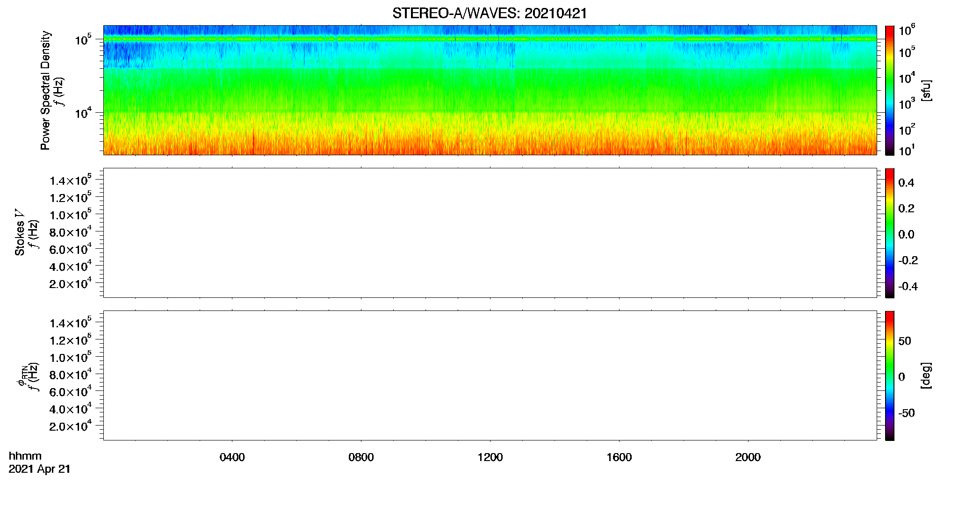This screenshot has width=980, height=505.
Task: Click the [sfu] units label
Action: 926,90
